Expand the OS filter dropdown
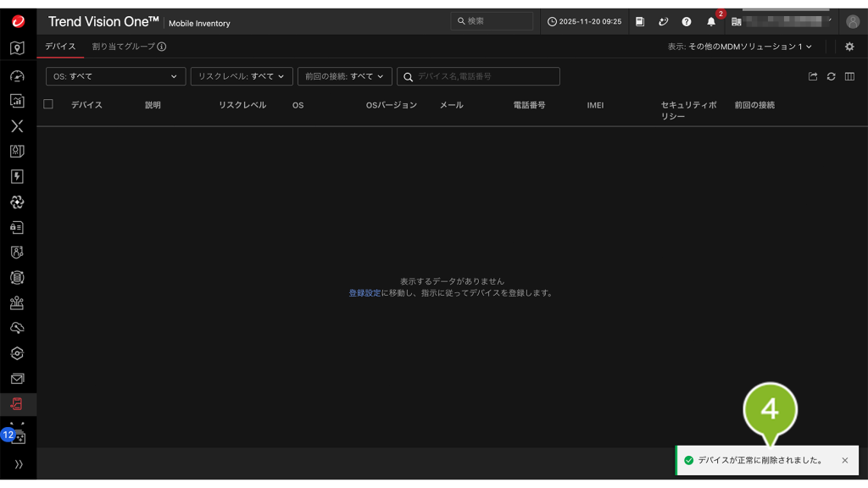Viewport: 868px width, 488px height. (115, 76)
